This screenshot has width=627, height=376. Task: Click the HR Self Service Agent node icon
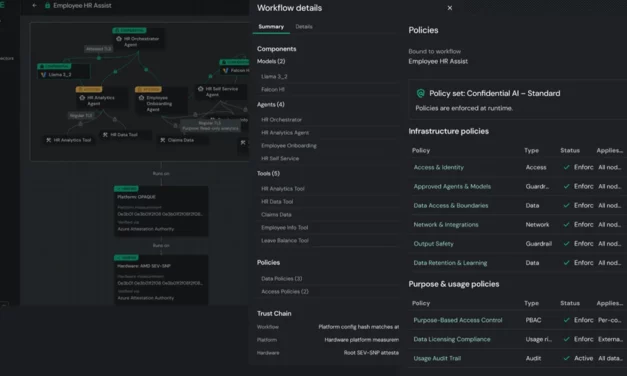tap(200, 89)
